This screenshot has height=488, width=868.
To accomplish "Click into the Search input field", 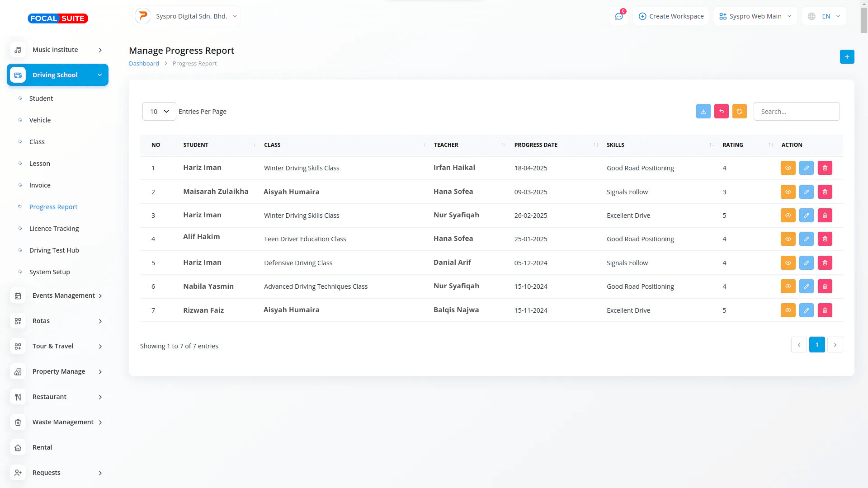I will tap(796, 112).
